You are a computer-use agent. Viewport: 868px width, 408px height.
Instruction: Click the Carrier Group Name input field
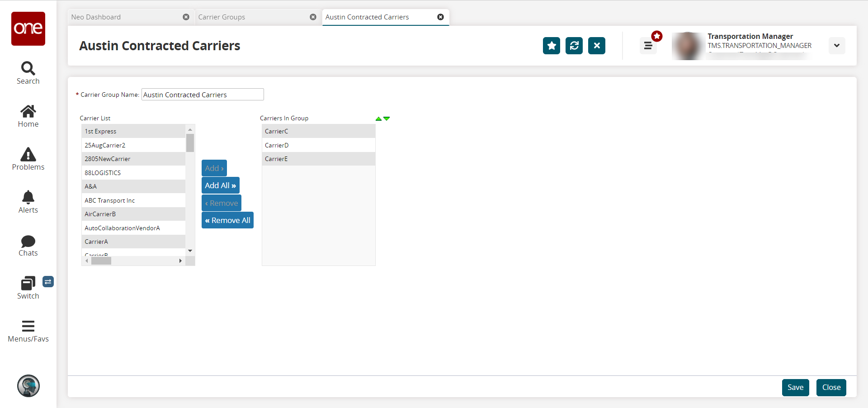(x=203, y=95)
